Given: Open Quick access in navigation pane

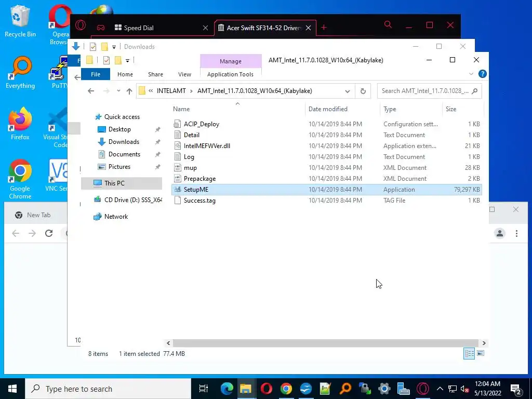Looking at the screenshot, I should [122, 117].
